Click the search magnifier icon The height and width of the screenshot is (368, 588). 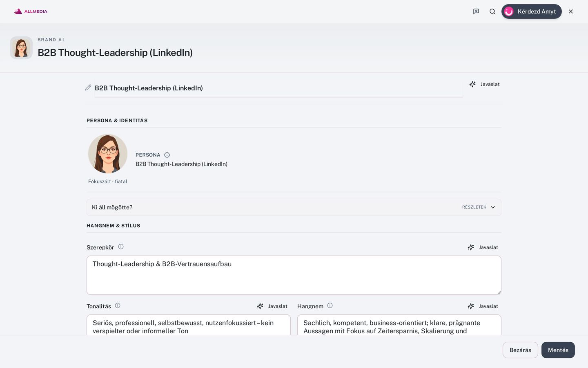[492, 11]
